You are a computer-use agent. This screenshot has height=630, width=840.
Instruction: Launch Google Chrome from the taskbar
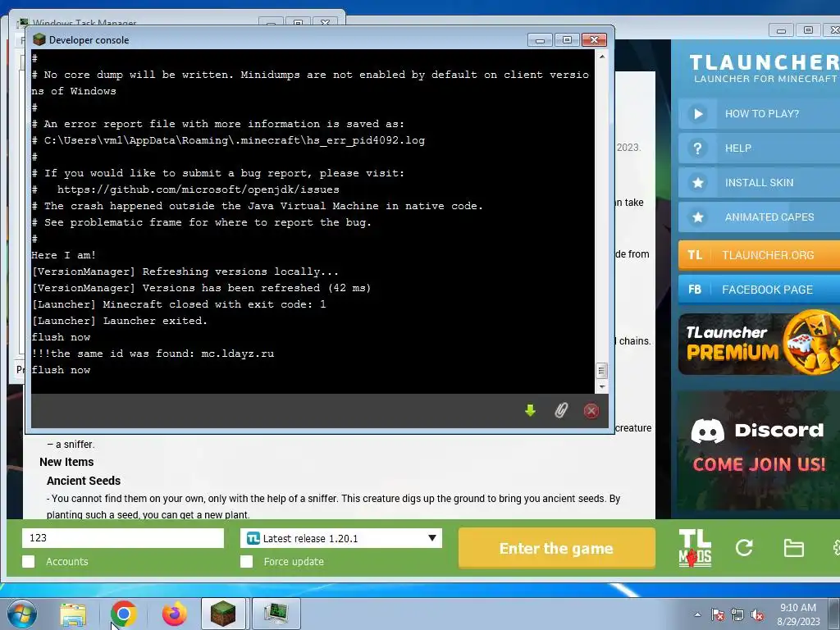point(124,614)
